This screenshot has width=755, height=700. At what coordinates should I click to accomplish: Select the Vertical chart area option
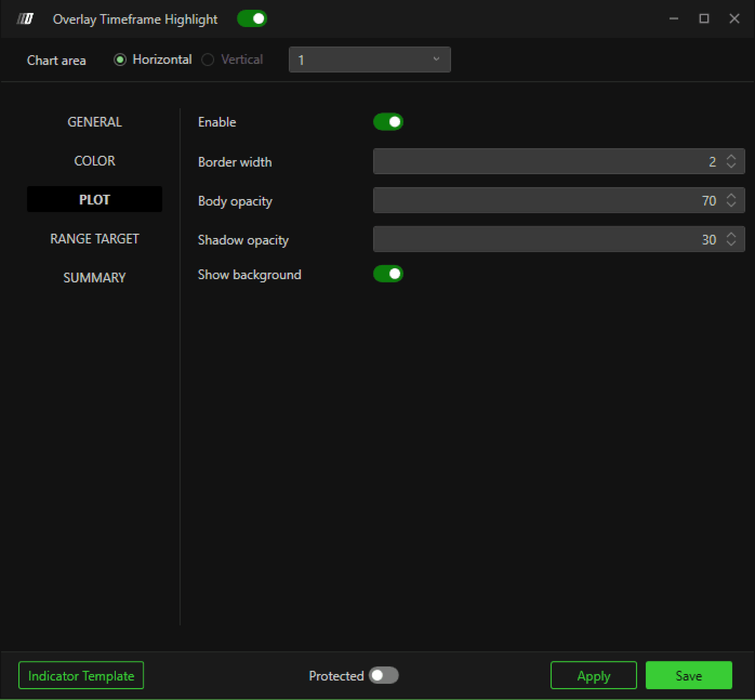coord(208,60)
